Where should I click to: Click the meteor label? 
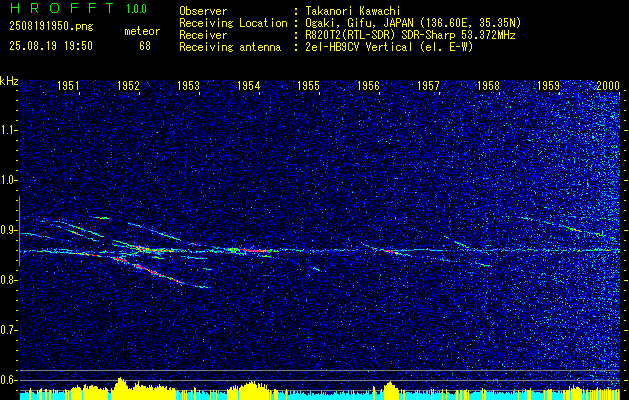[x=142, y=31]
